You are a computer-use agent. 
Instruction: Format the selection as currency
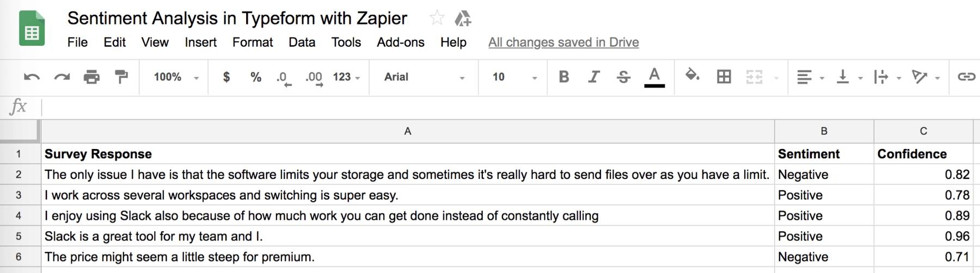[x=226, y=77]
